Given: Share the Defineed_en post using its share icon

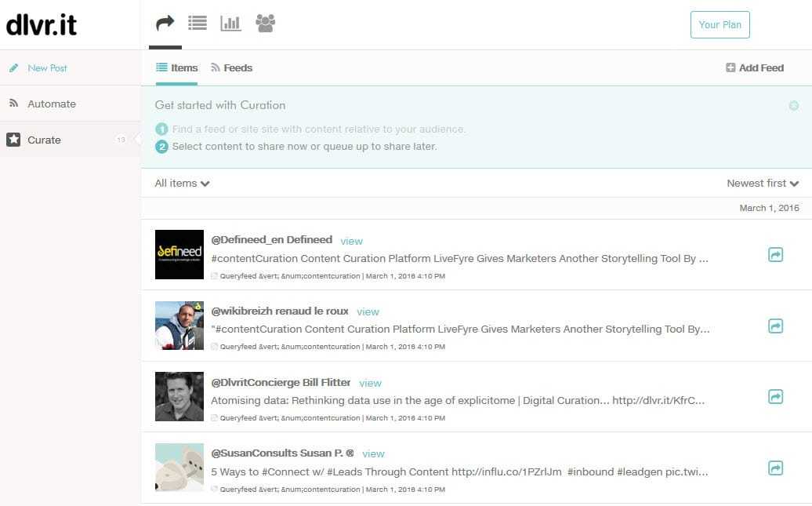Looking at the screenshot, I should point(775,255).
